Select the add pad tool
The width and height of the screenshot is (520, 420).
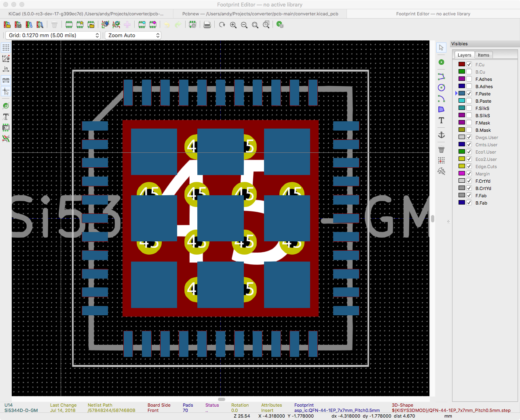(441, 62)
